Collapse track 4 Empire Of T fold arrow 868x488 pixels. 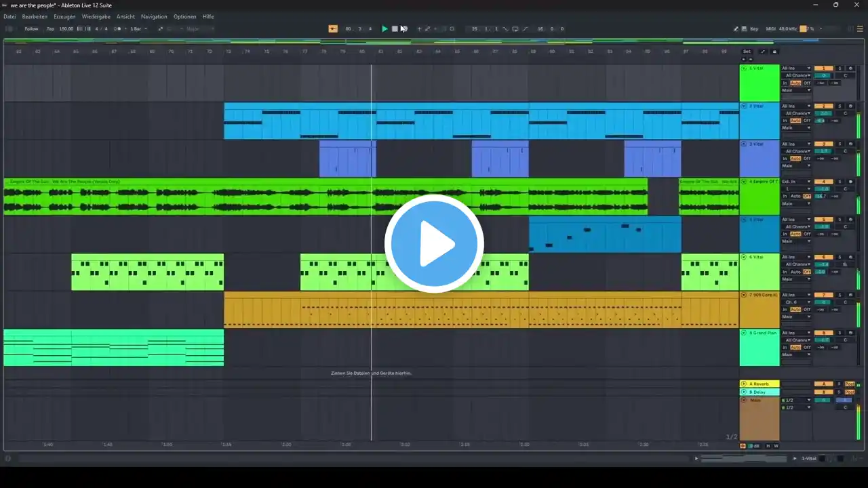pos(744,182)
